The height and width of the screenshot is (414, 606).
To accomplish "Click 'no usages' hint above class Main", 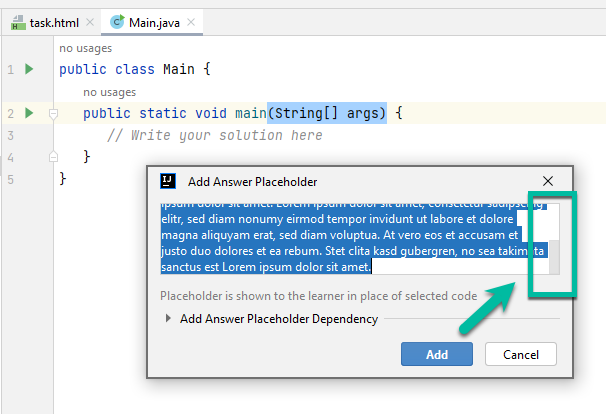I will coord(85,47).
